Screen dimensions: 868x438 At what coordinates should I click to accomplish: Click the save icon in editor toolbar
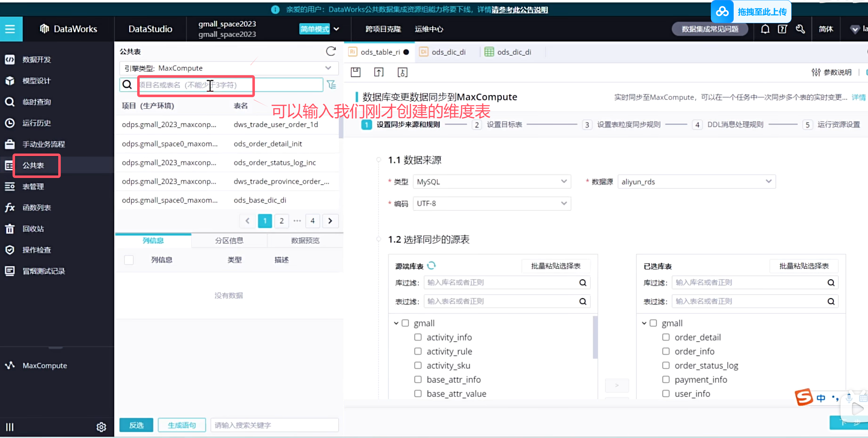pos(355,72)
